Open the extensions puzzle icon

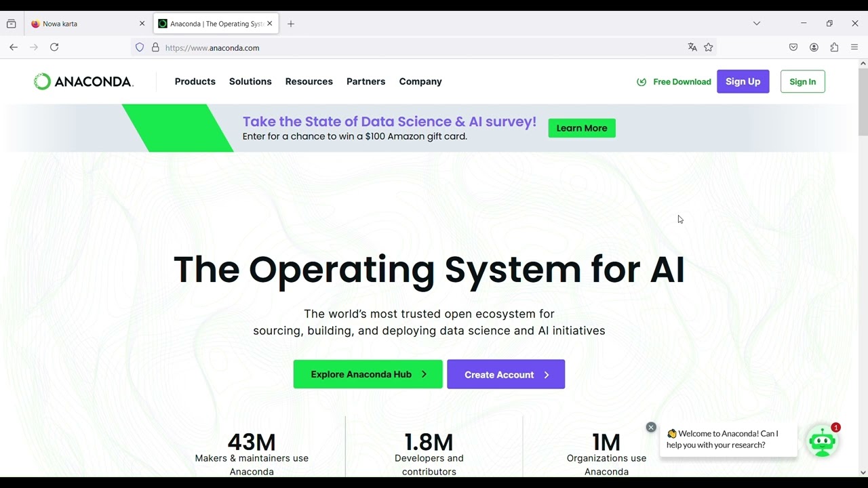(834, 47)
